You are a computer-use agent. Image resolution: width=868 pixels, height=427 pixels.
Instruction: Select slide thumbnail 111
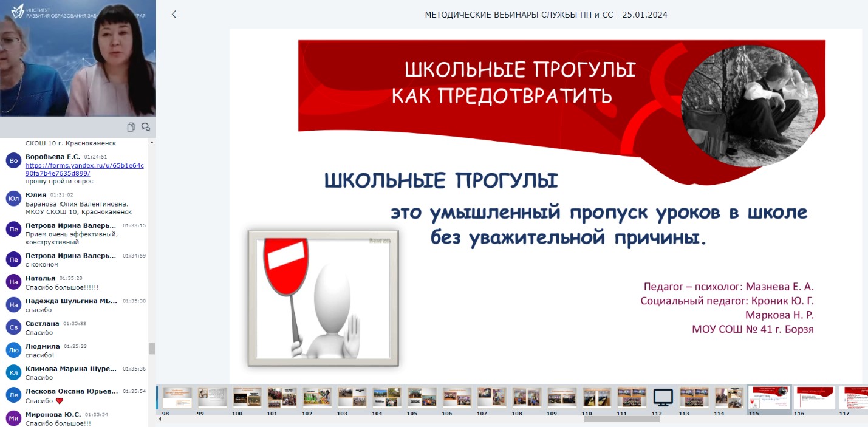click(x=632, y=397)
